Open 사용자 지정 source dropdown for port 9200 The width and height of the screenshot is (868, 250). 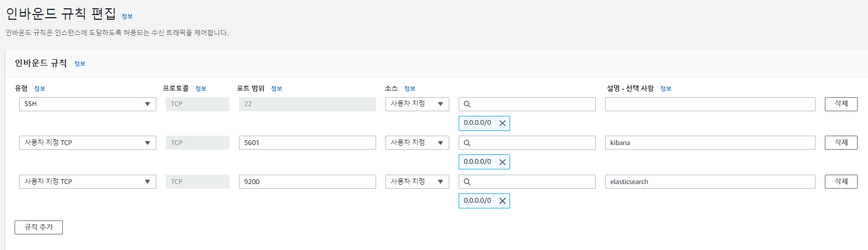point(417,182)
